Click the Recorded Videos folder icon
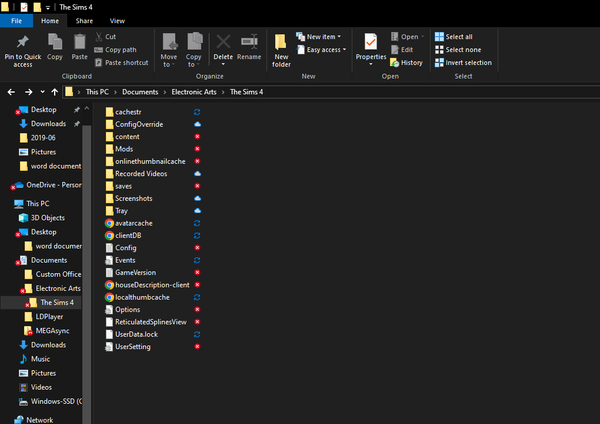600x424 pixels. [x=109, y=174]
